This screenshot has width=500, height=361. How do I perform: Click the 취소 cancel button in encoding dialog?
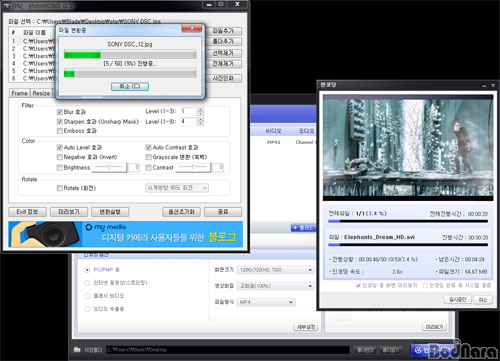[x=482, y=300]
